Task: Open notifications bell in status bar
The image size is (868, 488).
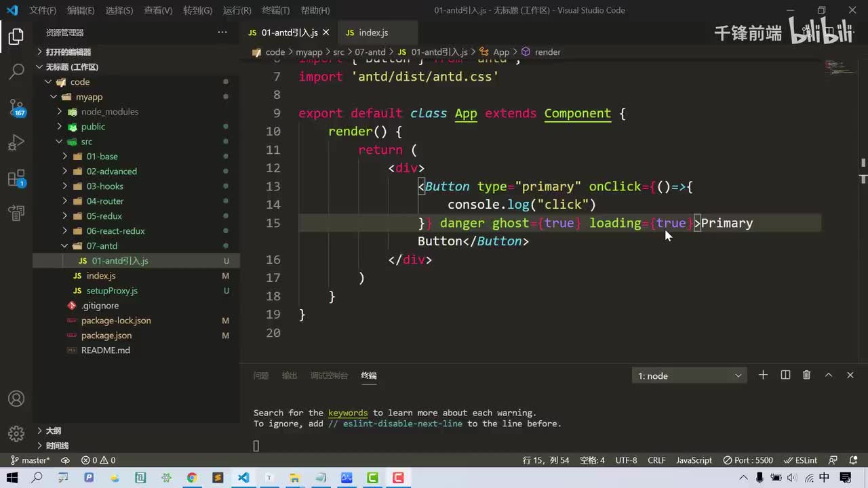Action: [852, 460]
